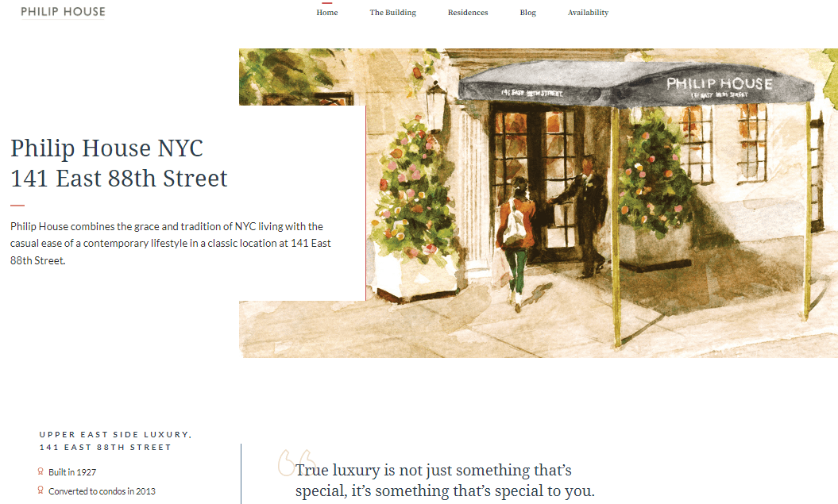This screenshot has width=838, height=504.
Task: Visit the Blog page
Action: click(x=528, y=12)
